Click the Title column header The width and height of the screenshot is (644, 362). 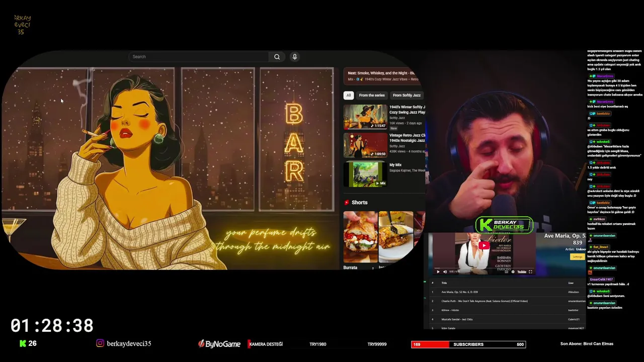[444, 283]
